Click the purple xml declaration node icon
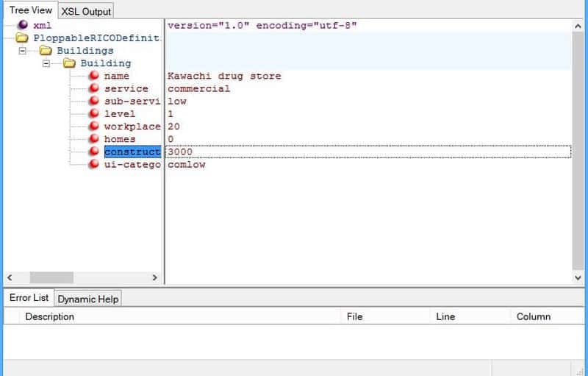588x376 pixels. [x=23, y=25]
